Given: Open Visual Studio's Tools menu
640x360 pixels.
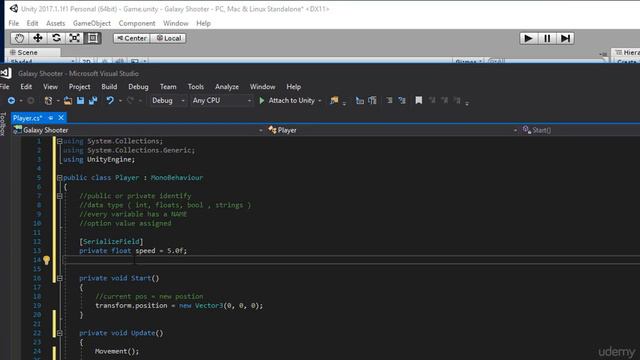Looking at the screenshot, I should point(196,87).
